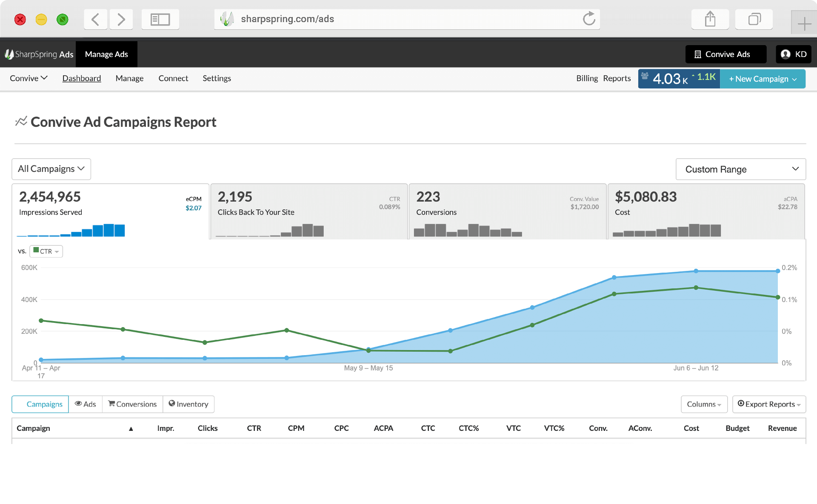Open the Reports link
This screenshot has width=817, height=504.
pyautogui.click(x=617, y=78)
